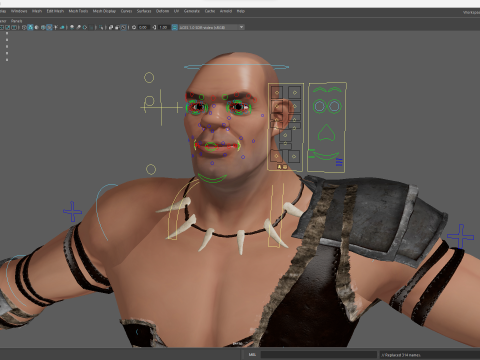Toggle X-ray joints icon
This screenshot has height=360, width=480.
pyautogui.click(x=124, y=27)
